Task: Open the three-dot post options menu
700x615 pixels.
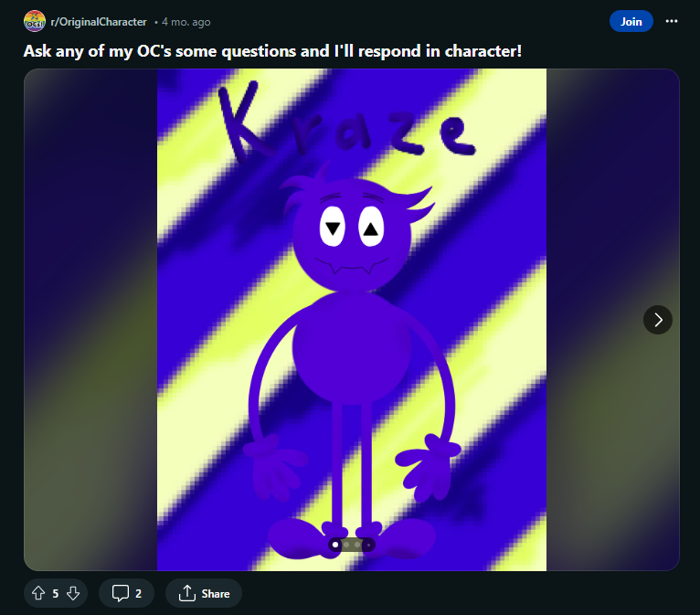Action: coord(671,21)
